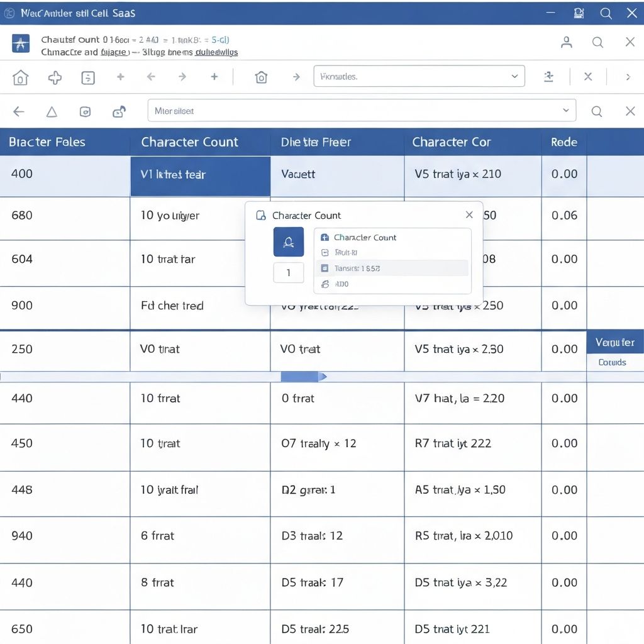
Task: Click the blue button on the right edge
Action: tap(614, 343)
